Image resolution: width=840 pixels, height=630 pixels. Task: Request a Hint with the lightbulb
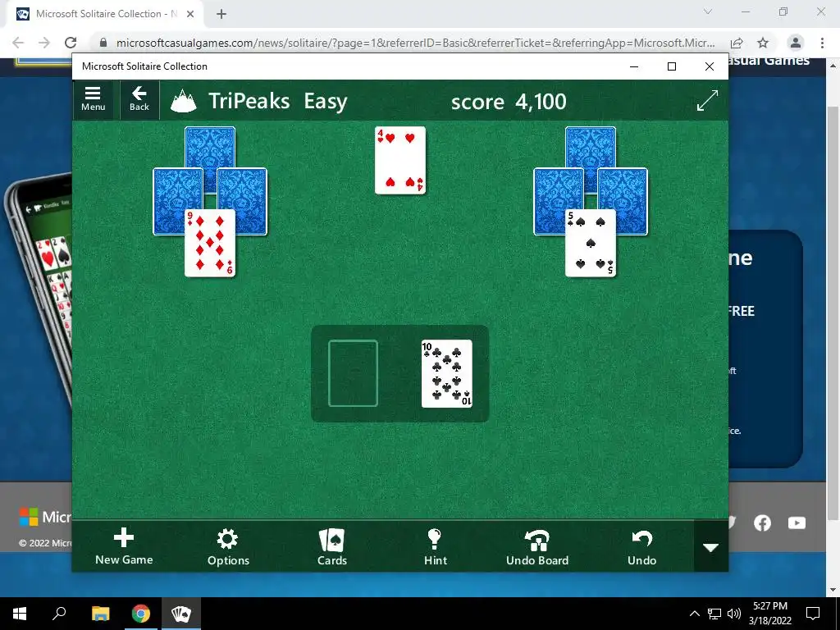tap(435, 546)
